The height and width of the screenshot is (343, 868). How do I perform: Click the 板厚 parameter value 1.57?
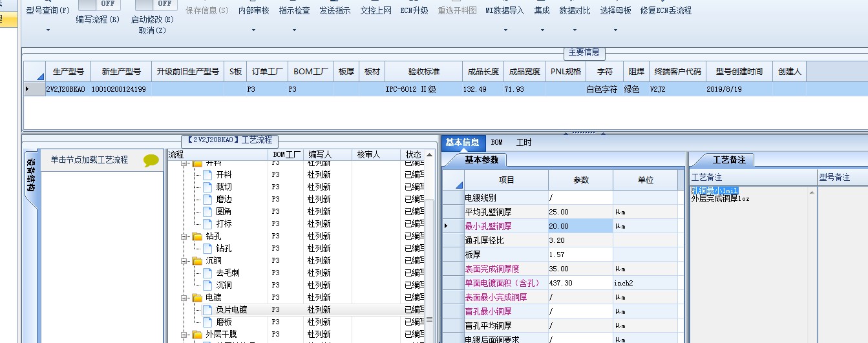[x=580, y=255]
